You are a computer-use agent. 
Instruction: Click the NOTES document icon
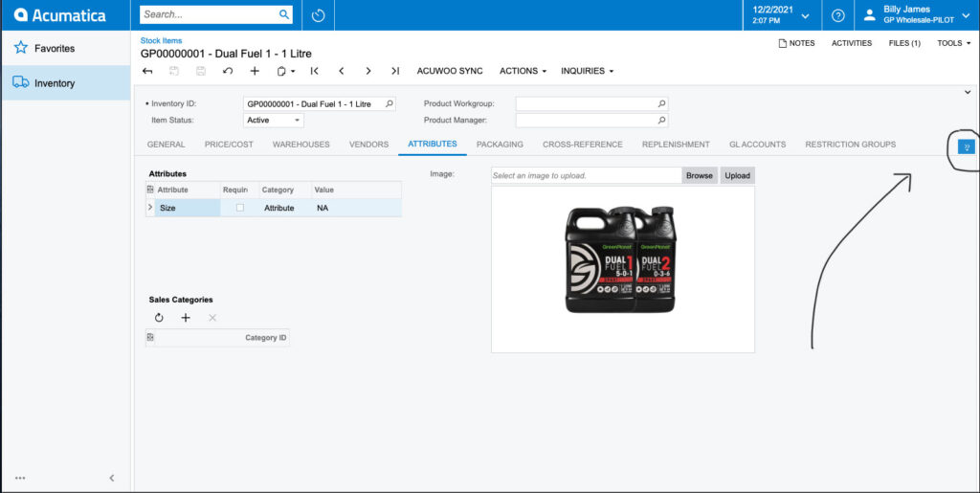click(782, 43)
